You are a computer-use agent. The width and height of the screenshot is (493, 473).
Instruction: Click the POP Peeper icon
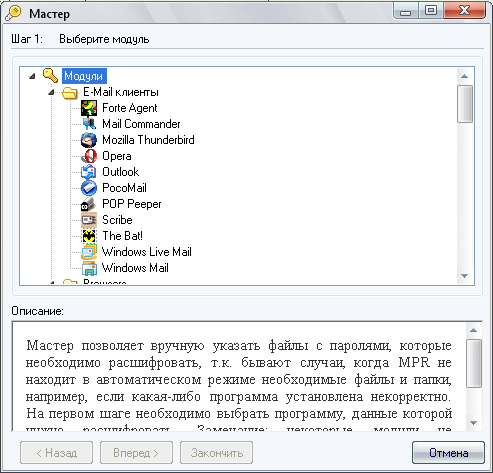click(89, 204)
